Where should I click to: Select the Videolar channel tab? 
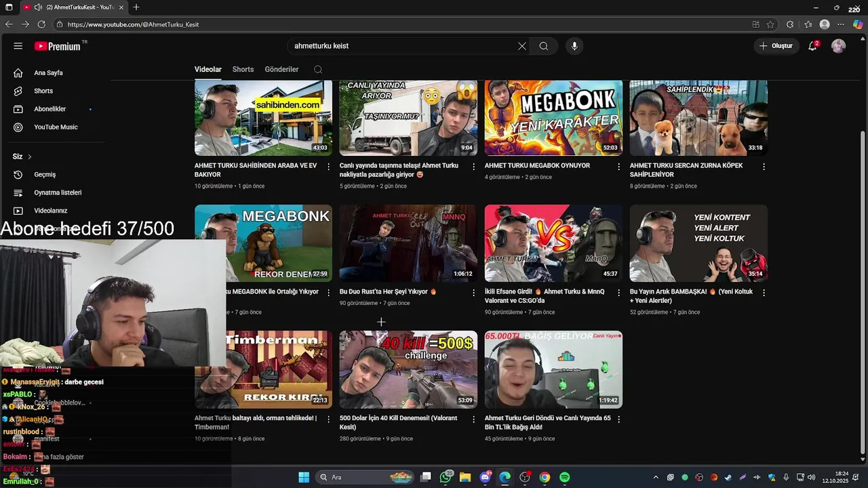pyautogui.click(x=208, y=69)
